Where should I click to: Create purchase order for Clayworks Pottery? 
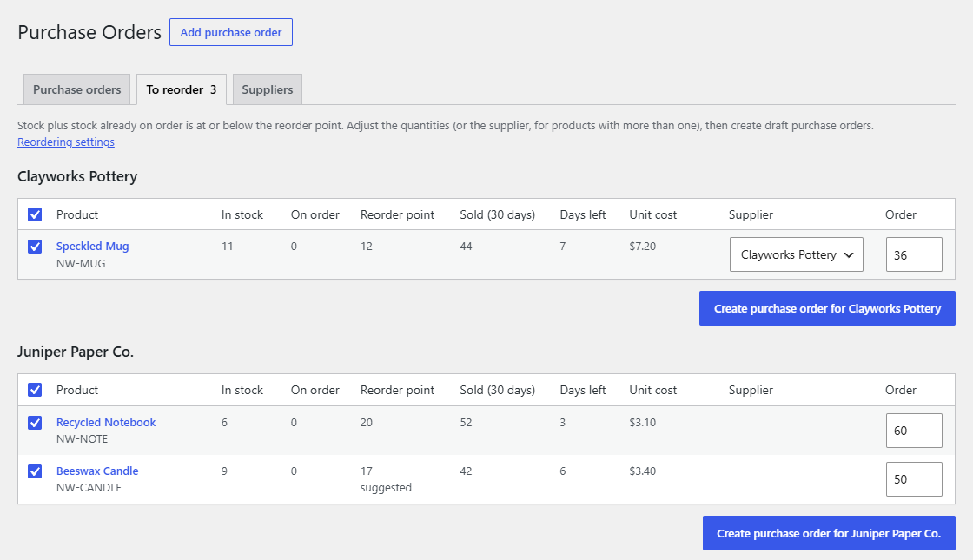pos(827,308)
